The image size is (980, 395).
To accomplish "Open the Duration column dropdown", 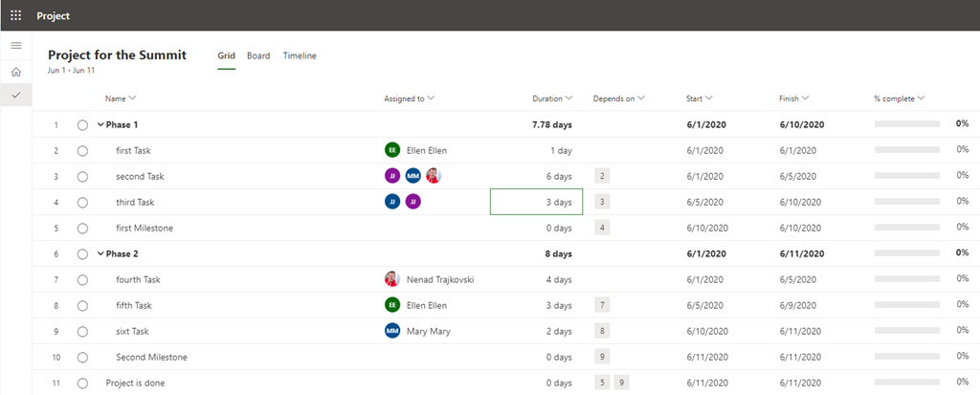I will [x=569, y=98].
